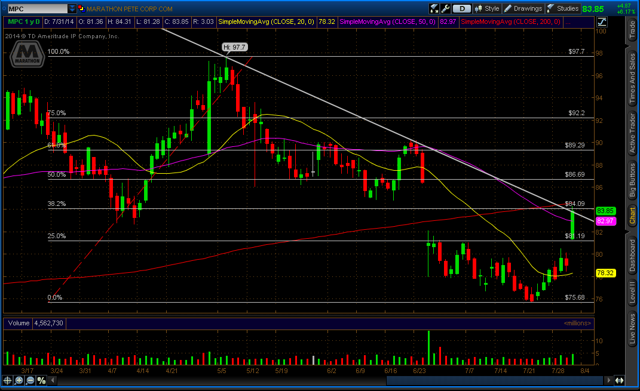Open the Dashboard side tab
This screenshot has height=391, width=640.
click(632, 256)
